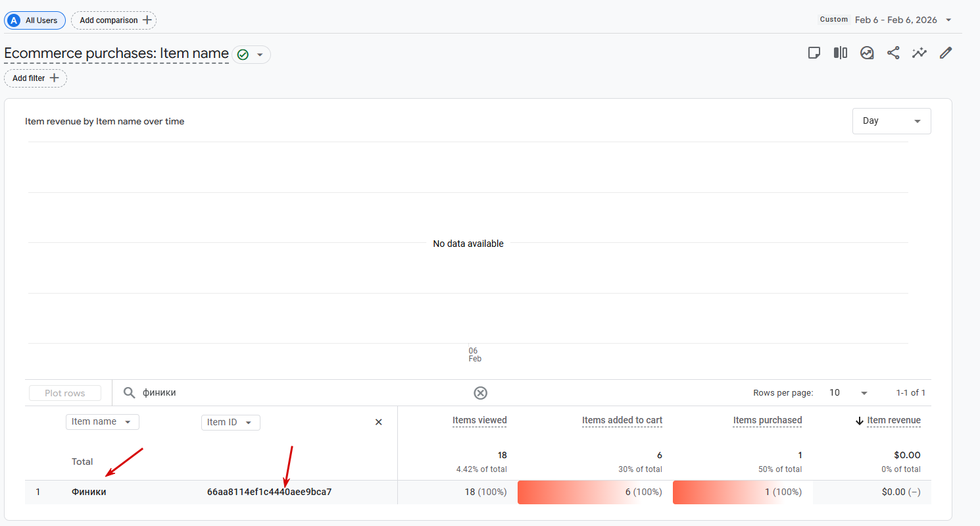Click the 06 Feb axis date label
Image resolution: width=980 pixels, height=526 pixels.
click(x=475, y=355)
